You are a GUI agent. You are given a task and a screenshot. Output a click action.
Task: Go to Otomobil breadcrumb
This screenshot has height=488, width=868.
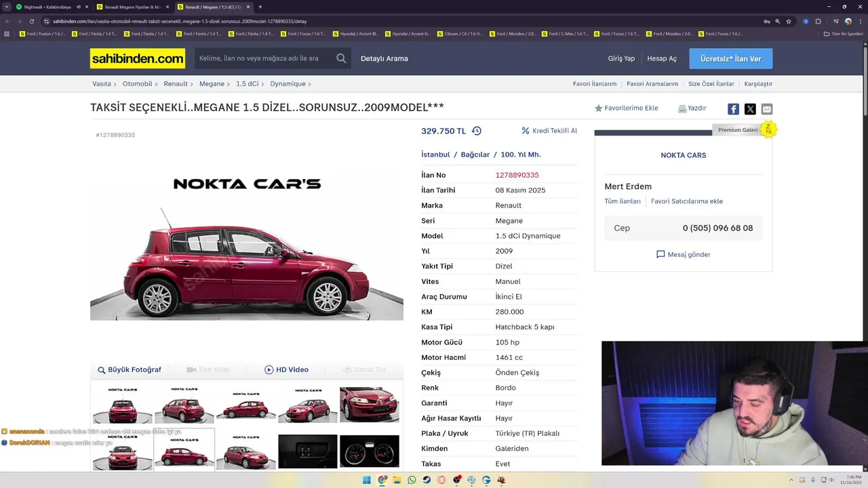(x=137, y=84)
